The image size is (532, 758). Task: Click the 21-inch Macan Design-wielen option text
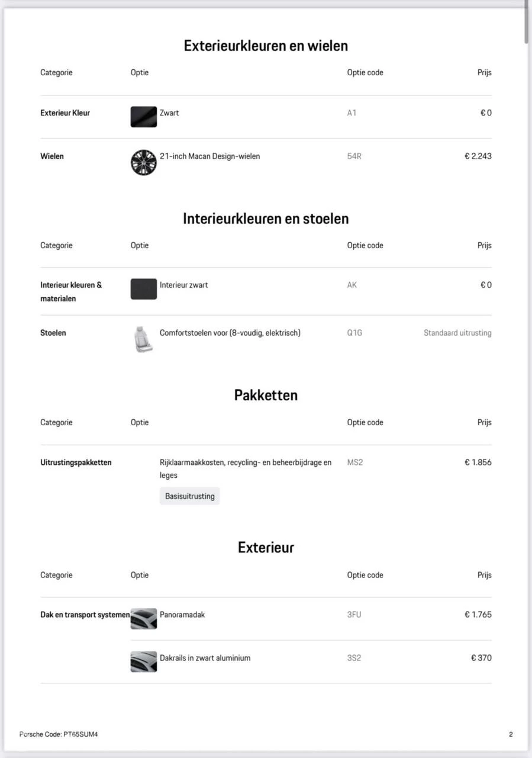point(209,156)
